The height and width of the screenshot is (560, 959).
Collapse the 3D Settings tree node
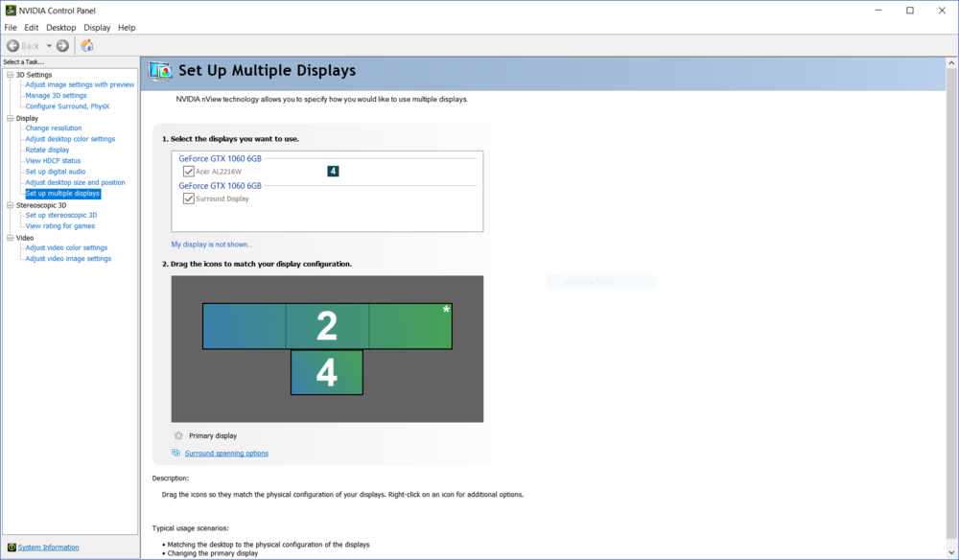10,75
